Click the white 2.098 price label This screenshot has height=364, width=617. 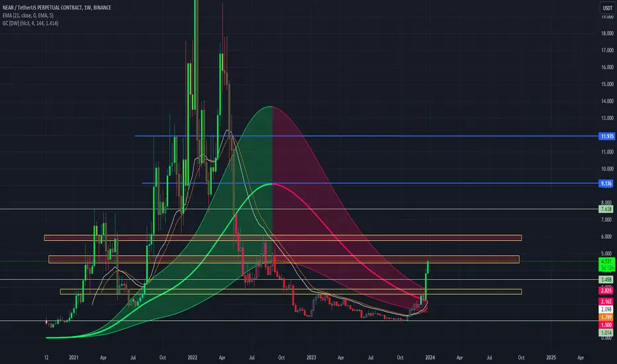point(606,309)
